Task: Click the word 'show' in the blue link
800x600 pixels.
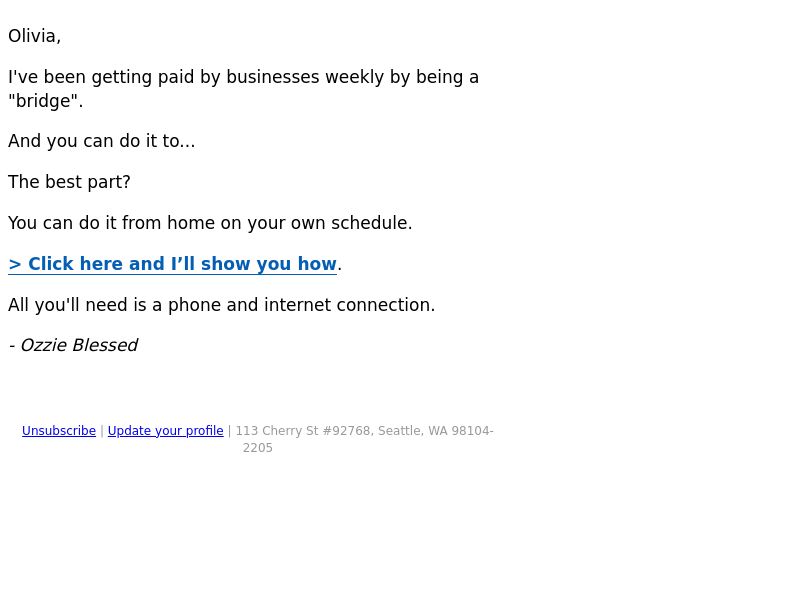Action: (x=226, y=264)
